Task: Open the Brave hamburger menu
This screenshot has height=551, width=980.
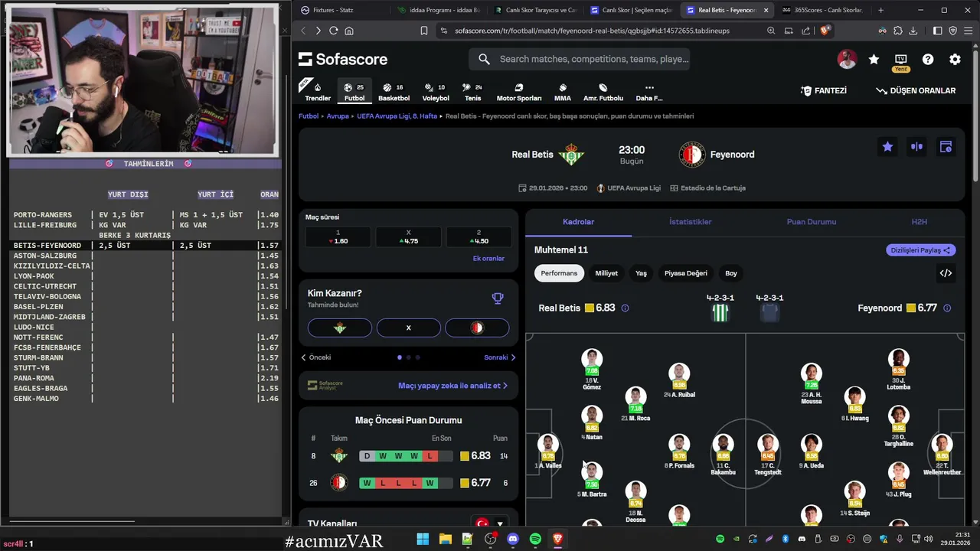Action: (x=969, y=31)
